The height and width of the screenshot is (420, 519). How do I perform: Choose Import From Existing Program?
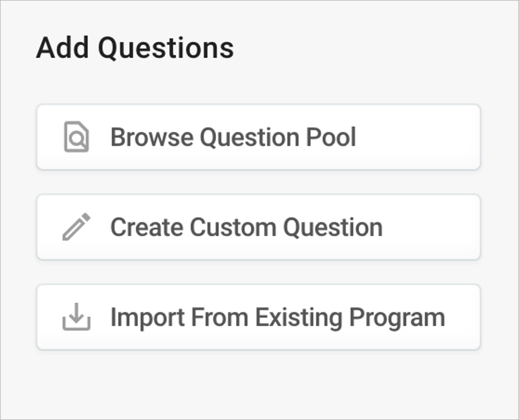click(258, 317)
